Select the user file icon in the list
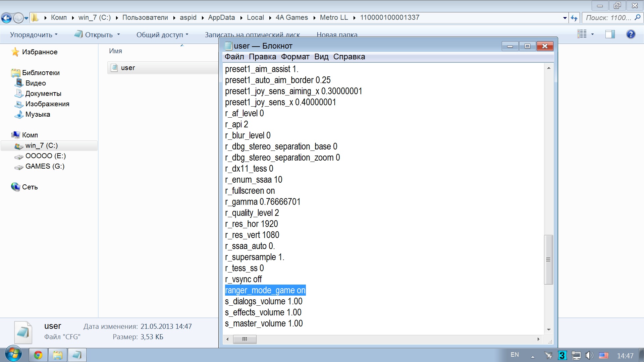This screenshot has height=362, width=644. pyautogui.click(x=115, y=68)
